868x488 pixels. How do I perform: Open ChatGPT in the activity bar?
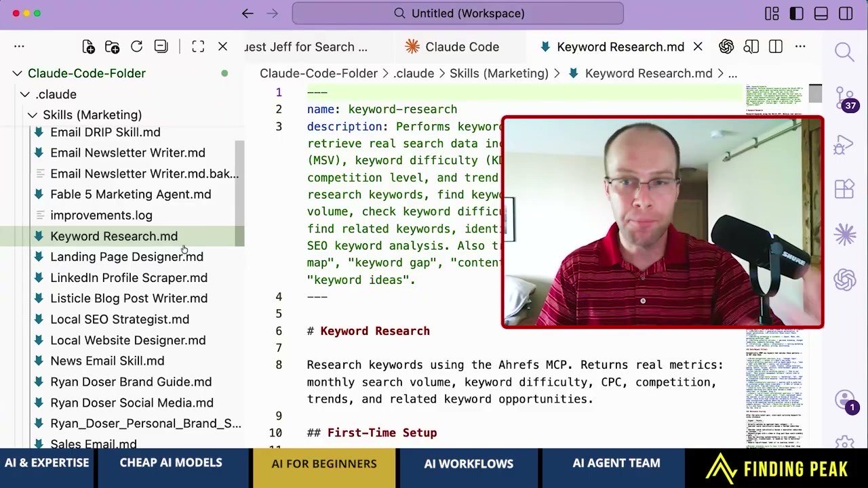pos(845,279)
